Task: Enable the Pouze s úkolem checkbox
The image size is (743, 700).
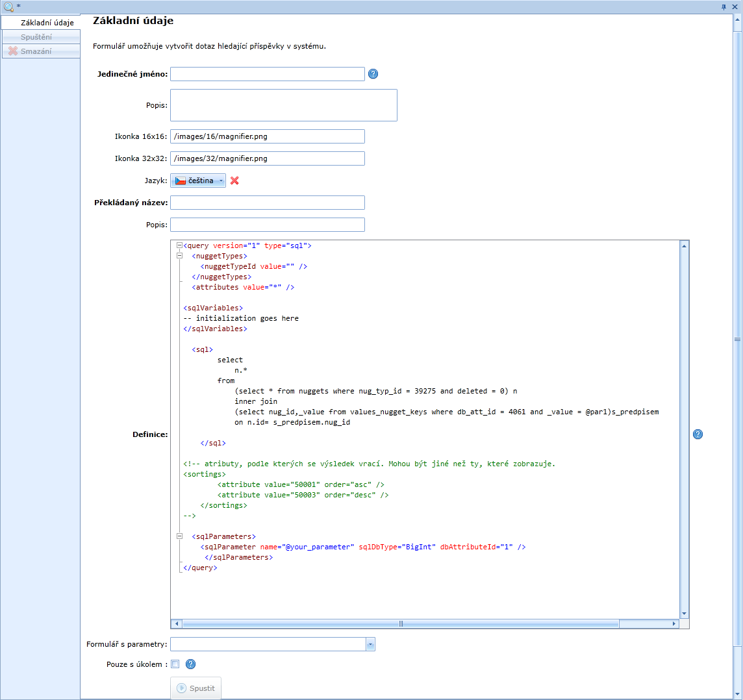Action: tap(175, 664)
